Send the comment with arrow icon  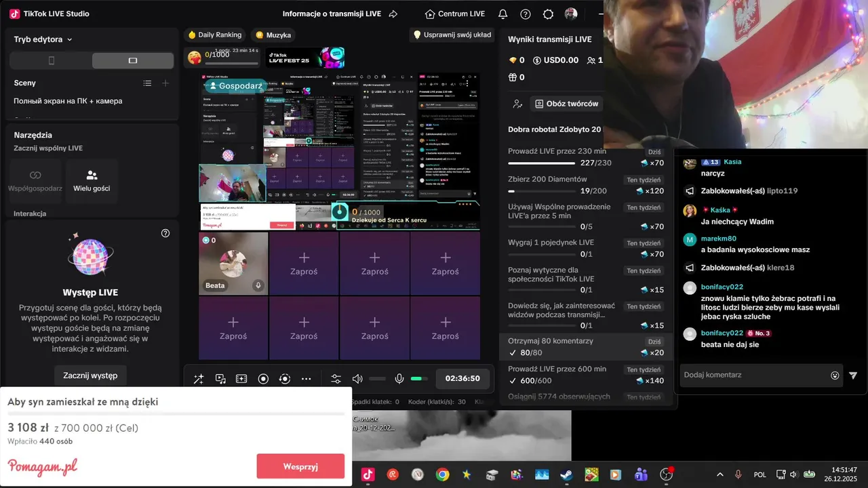coord(853,375)
